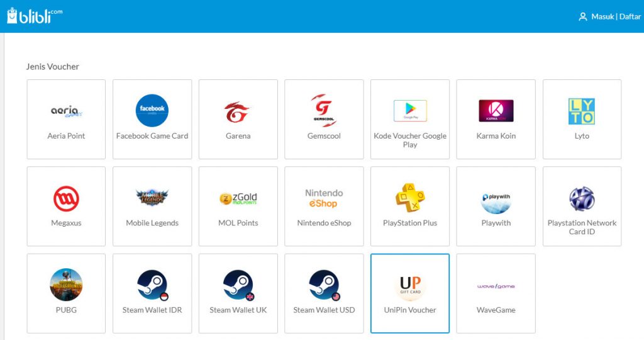This screenshot has height=340, width=644.
Task: Choose the UniPin UP gift card logo
Action: (x=410, y=285)
